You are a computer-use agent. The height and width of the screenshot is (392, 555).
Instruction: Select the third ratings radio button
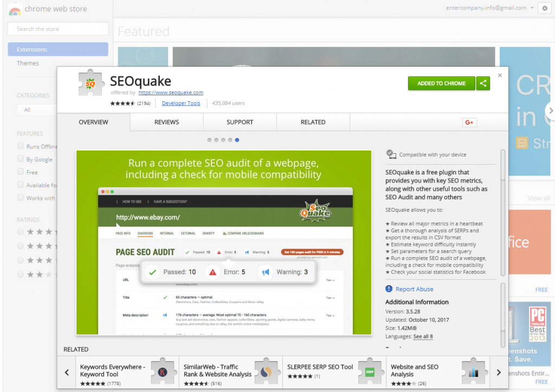point(21,260)
